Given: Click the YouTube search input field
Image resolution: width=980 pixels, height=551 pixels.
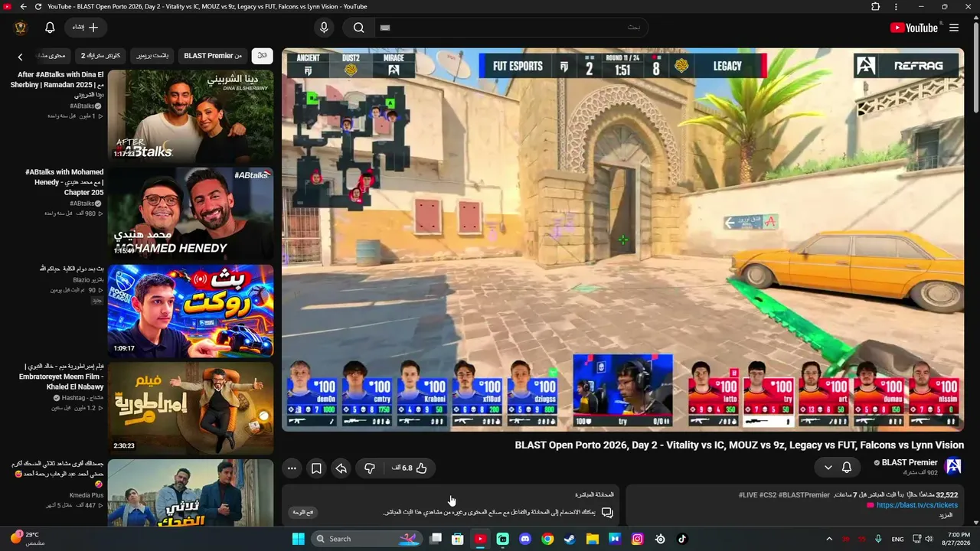Looking at the screenshot, I should coord(511,28).
